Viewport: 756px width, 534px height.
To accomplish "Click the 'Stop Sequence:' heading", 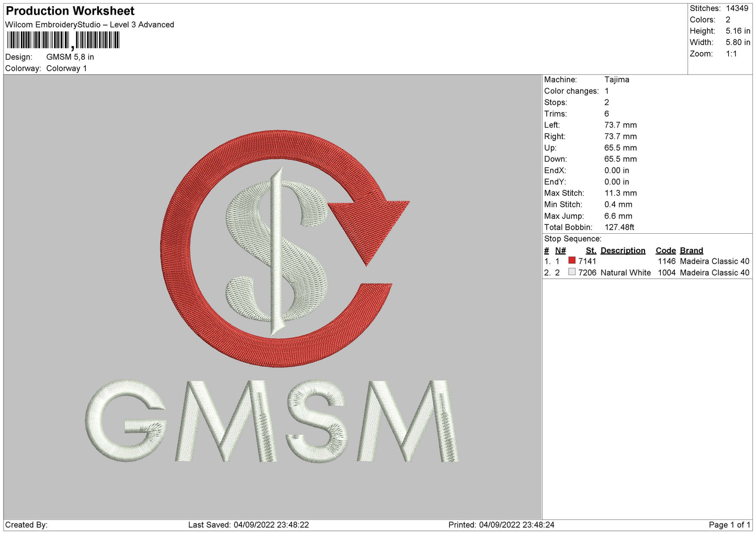I will pyautogui.click(x=573, y=239).
